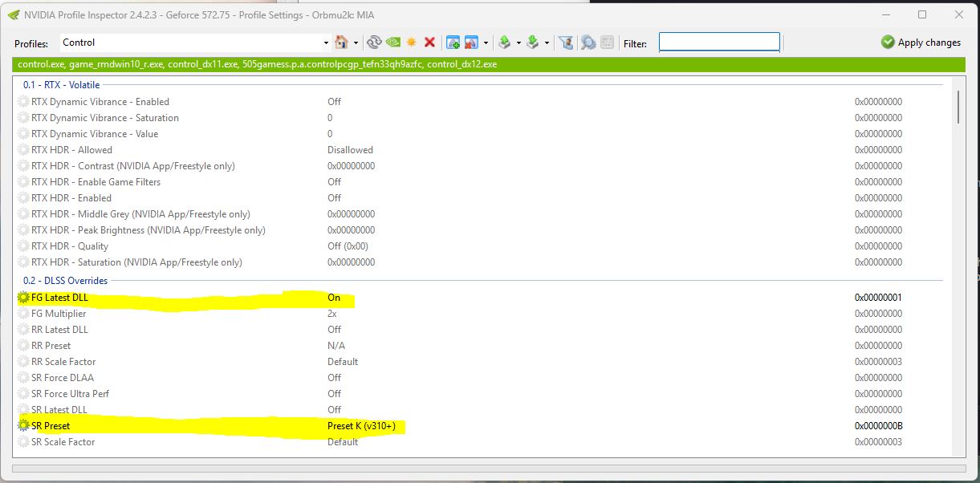Select the 'RR Latest DLL' row label
This screenshot has width=980, height=483.
pyautogui.click(x=59, y=330)
